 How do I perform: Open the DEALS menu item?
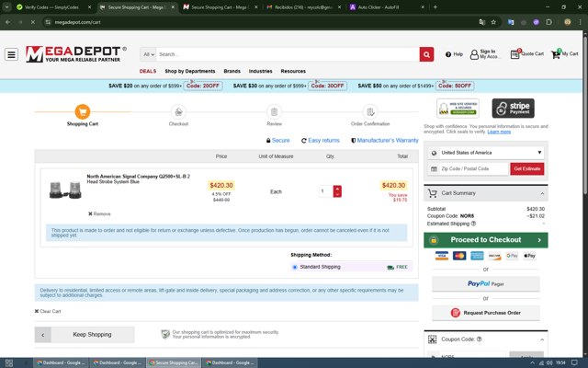(x=148, y=71)
